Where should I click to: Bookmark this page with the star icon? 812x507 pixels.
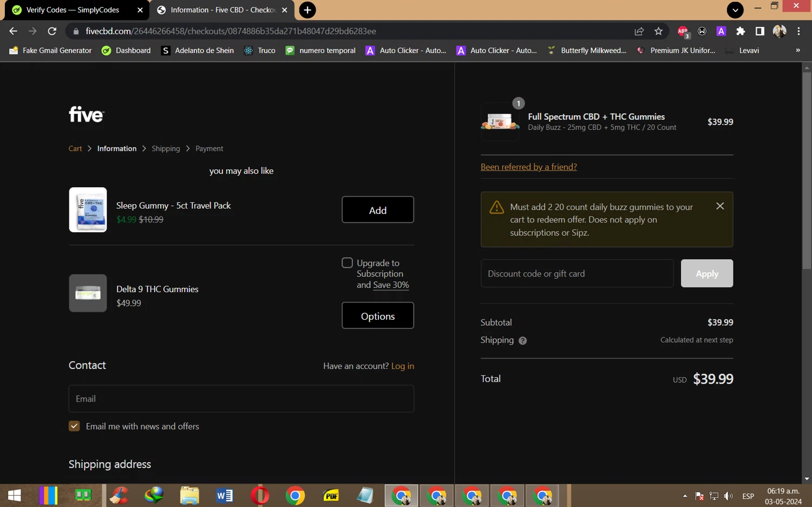pyautogui.click(x=658, y=31)
